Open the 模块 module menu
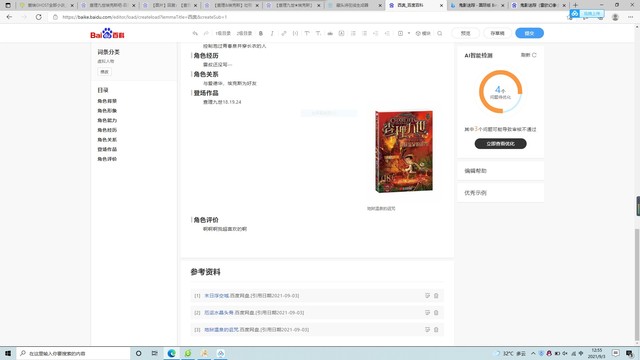The width and height of the screenshot is (640, 360). 423,33
